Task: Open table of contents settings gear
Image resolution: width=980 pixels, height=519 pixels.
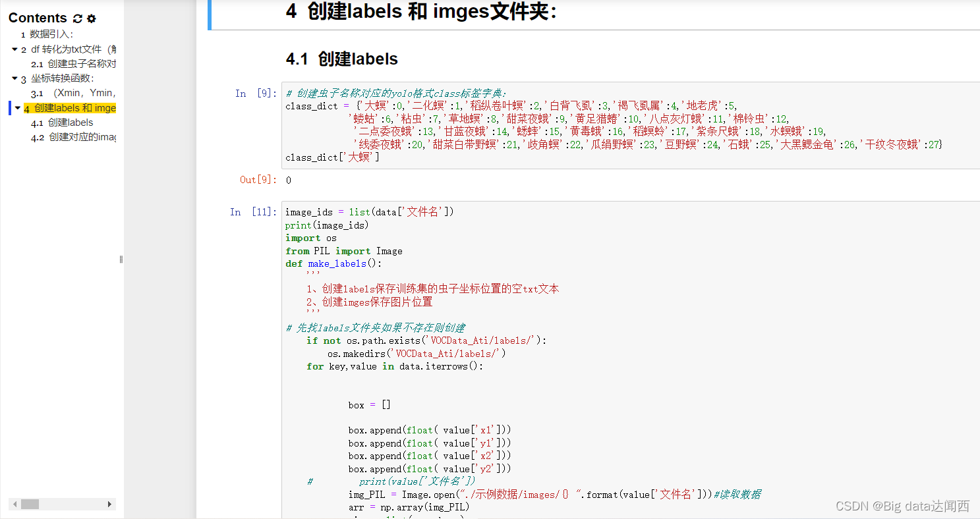Action: 92,18
